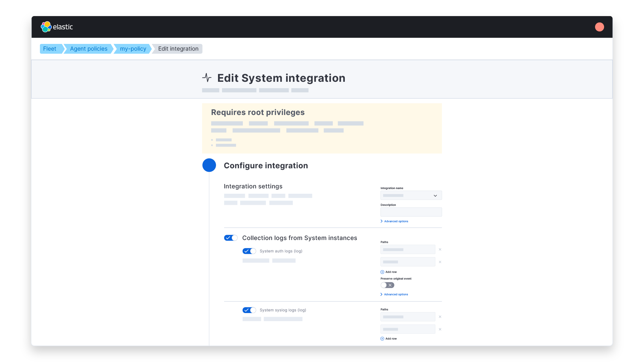Disable the System auth logs toggle
Screen dimensions: 644x362
pyautogui.click(x=249, y=251)
